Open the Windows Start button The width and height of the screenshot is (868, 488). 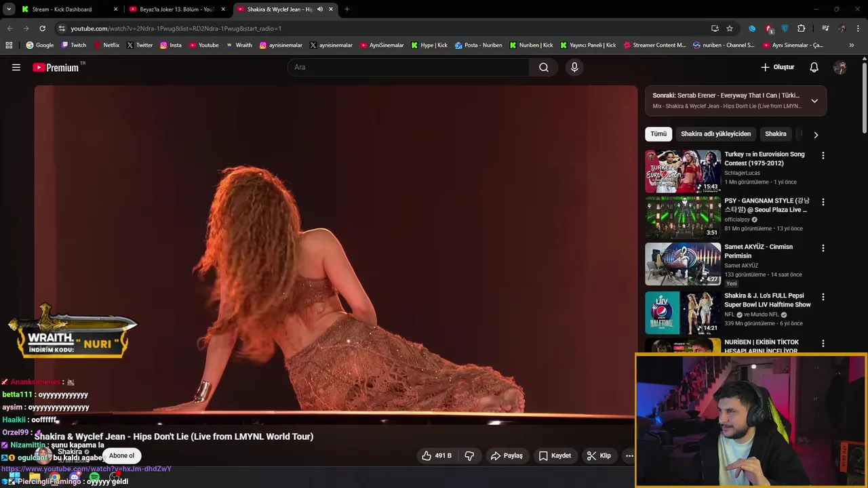pos(14,477)
